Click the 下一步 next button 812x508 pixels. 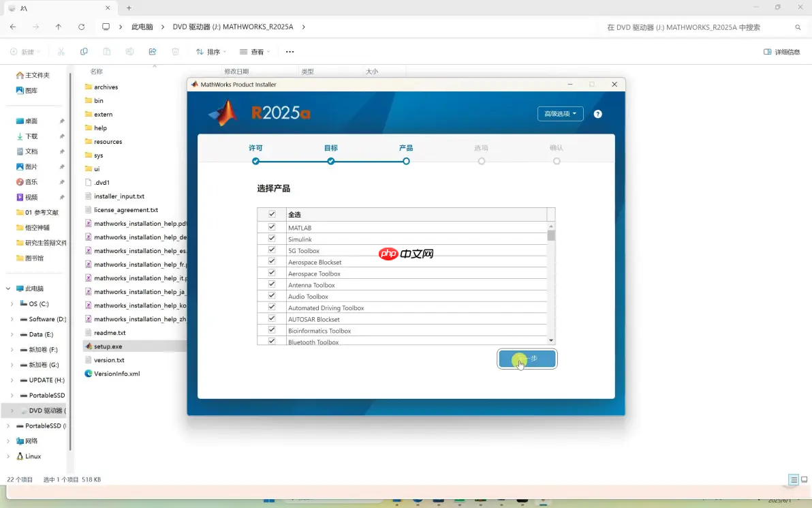pyautogui.click(x=527, y=359)
